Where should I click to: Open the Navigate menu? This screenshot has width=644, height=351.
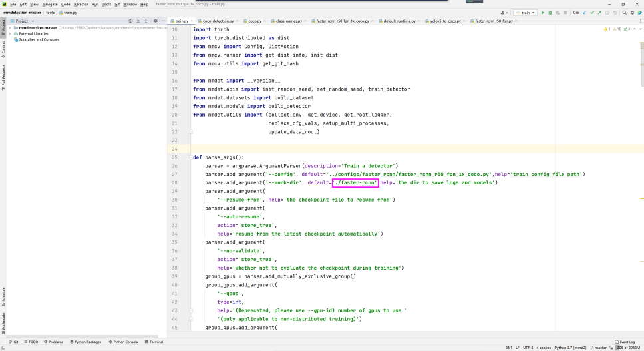pyautogui.click(x=50, y=4)
